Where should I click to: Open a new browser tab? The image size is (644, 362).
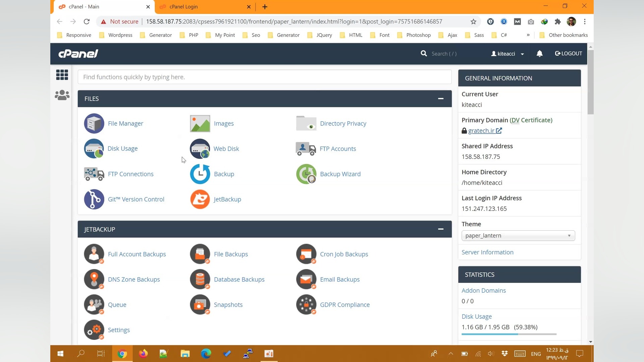click(x=265, y=7)
